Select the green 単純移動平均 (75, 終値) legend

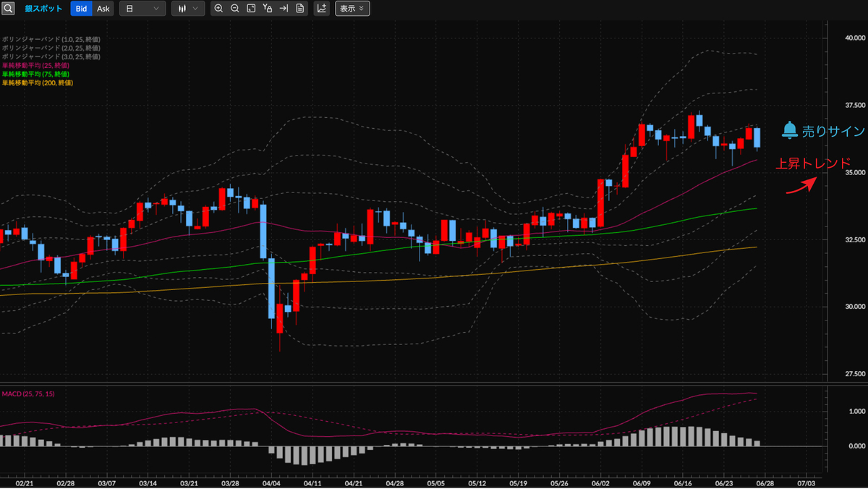click(x=35, y=74)
